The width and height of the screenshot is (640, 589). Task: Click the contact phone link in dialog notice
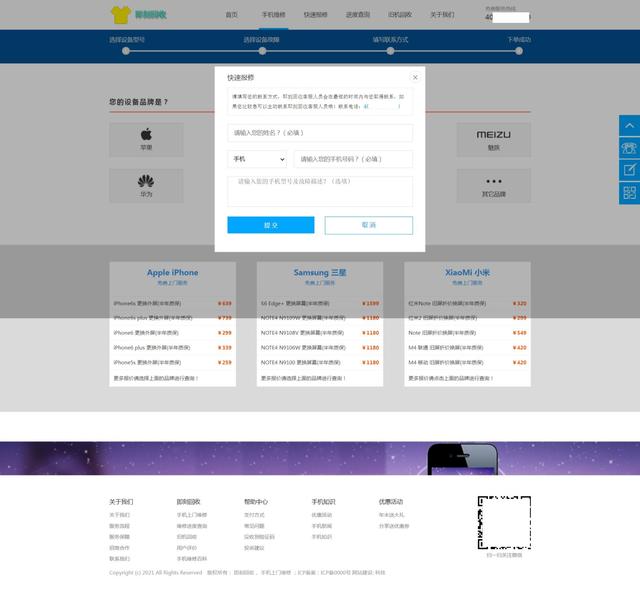pyautogui.click(x=382, y=107)
